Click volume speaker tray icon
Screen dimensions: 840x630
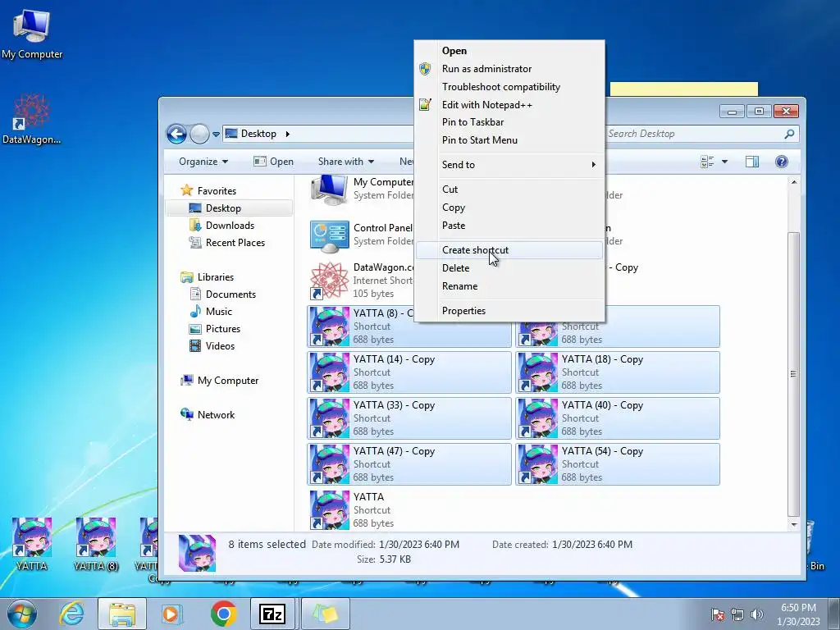(757, 614)
